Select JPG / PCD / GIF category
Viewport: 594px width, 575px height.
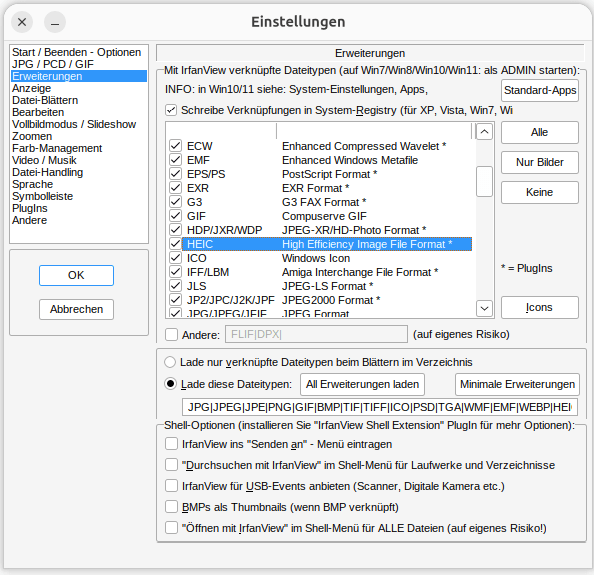pos(53,64)
